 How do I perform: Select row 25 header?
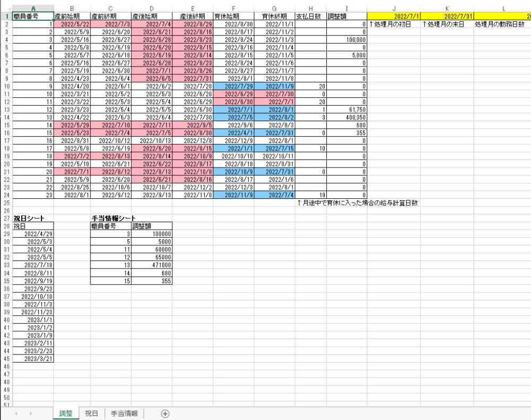(6, 203)
